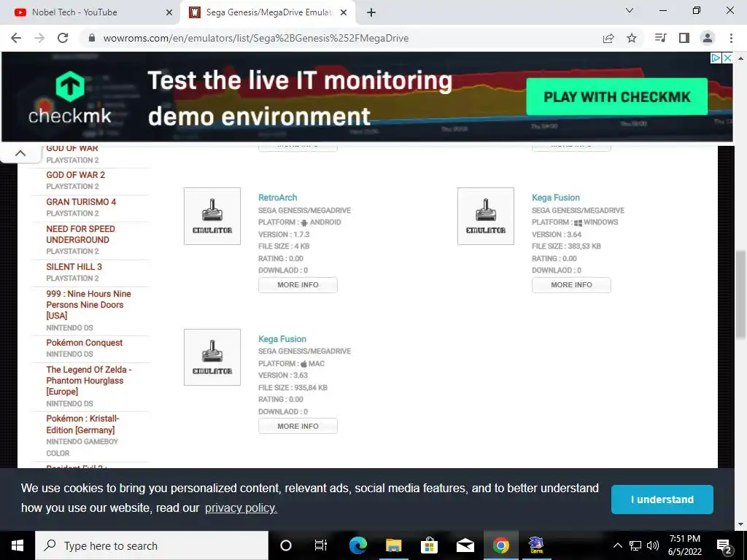Click MORE INFO for Kega Fusion Mac
The image size is (747, 560).
(298, 426)
